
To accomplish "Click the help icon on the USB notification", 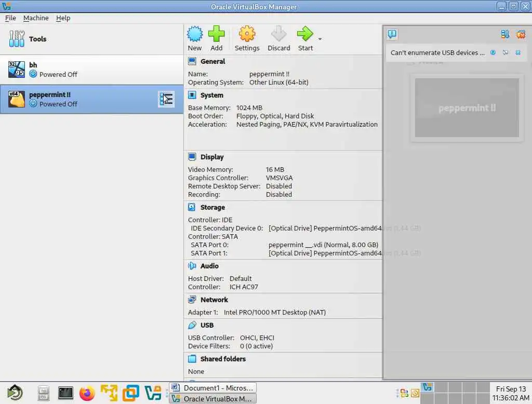I will 493,52.
